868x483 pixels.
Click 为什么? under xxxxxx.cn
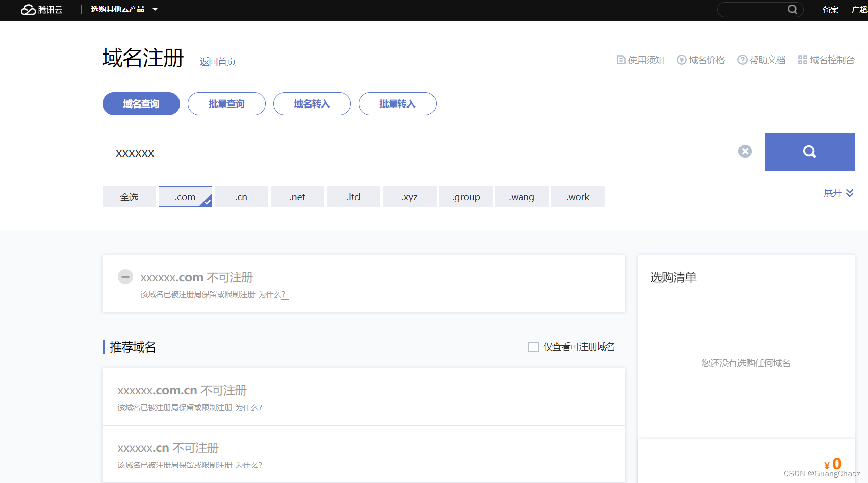[249, 465]
